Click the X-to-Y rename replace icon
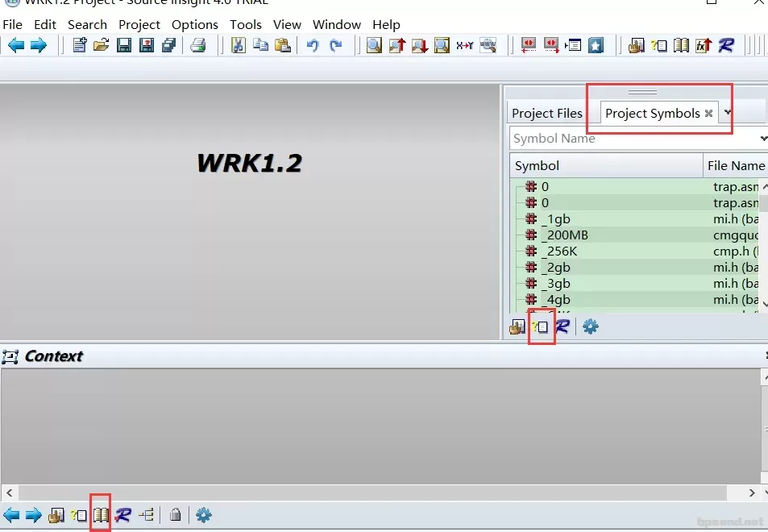 464,46
